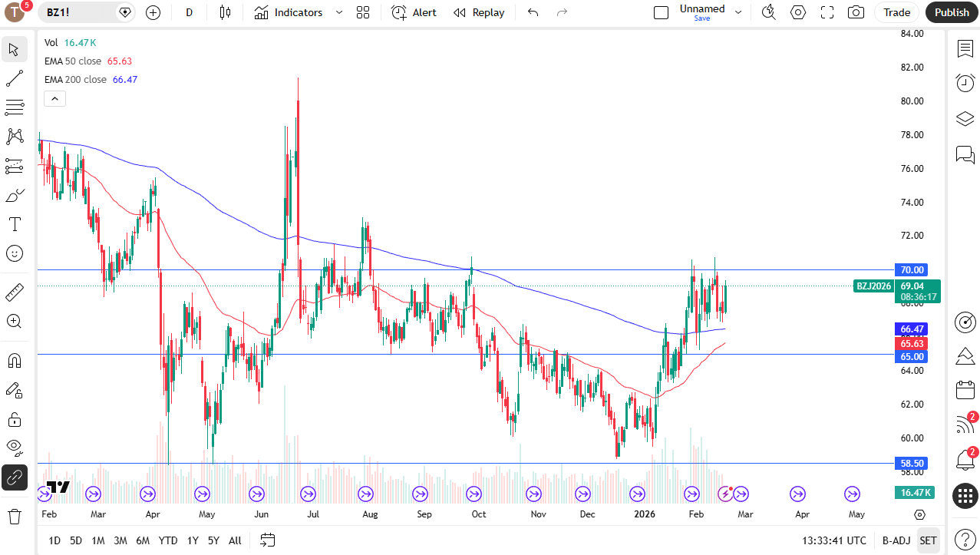
Task: Open the forecasting and measurement tools
Action: pyautogui.click(x=14, y=166)
